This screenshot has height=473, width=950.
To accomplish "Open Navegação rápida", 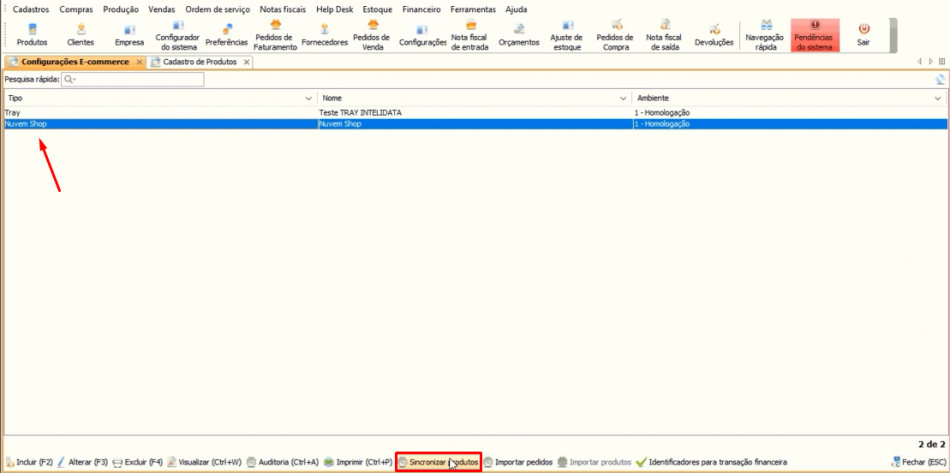I will point(766,35).
